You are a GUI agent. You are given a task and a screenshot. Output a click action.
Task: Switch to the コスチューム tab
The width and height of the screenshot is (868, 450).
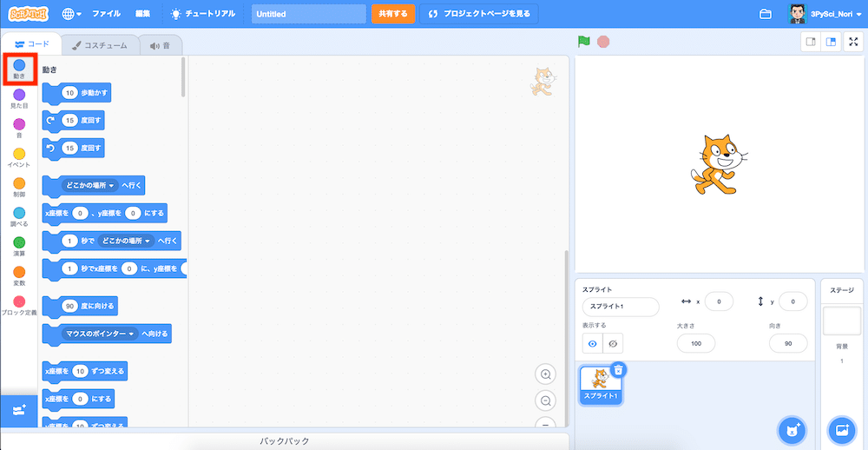pyautogui.click(x=99, y=45)
